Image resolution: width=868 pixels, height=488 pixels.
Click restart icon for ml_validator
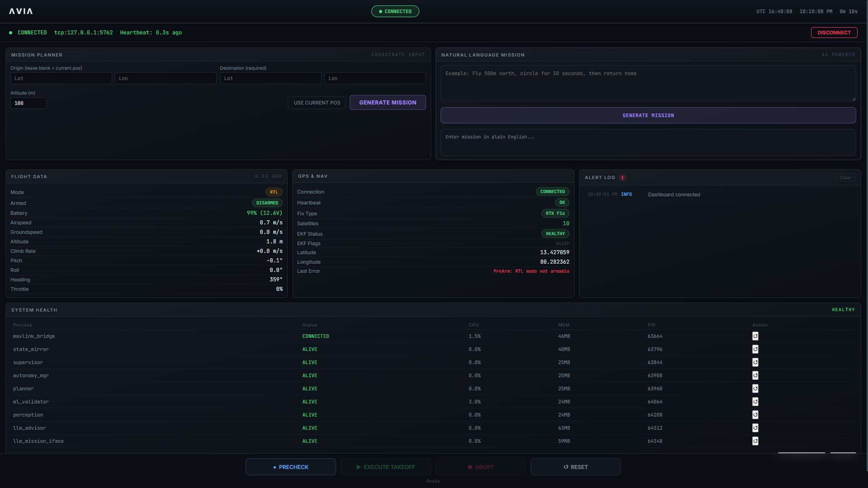point(755,402)
